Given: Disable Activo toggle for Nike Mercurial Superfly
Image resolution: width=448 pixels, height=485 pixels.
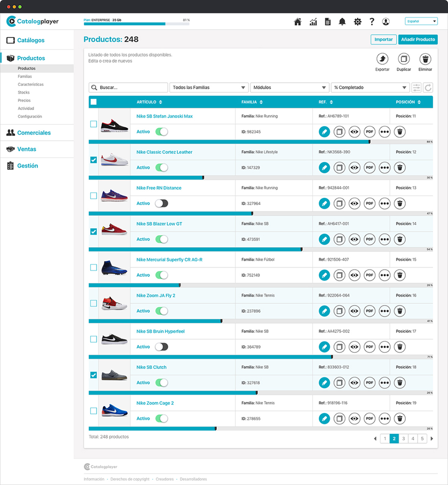Looking at the screenshot, I should [162, 275].
